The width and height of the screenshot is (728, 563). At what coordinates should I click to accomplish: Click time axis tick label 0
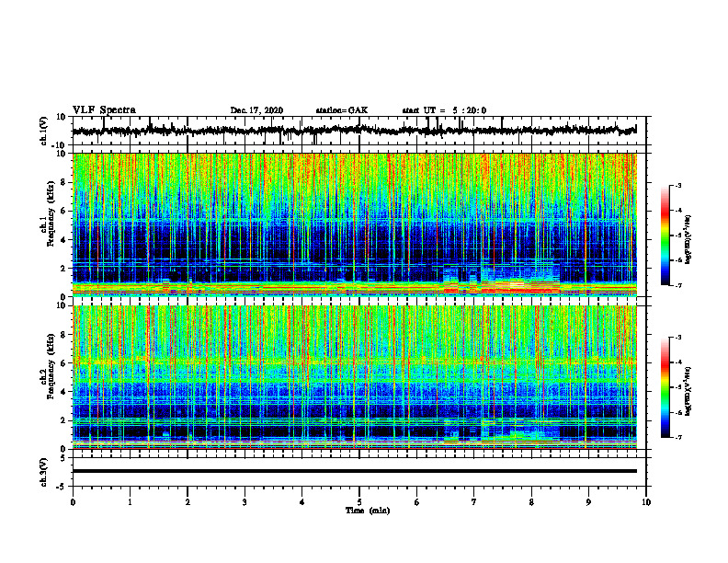pyautogui.click(x=73, y=502)
